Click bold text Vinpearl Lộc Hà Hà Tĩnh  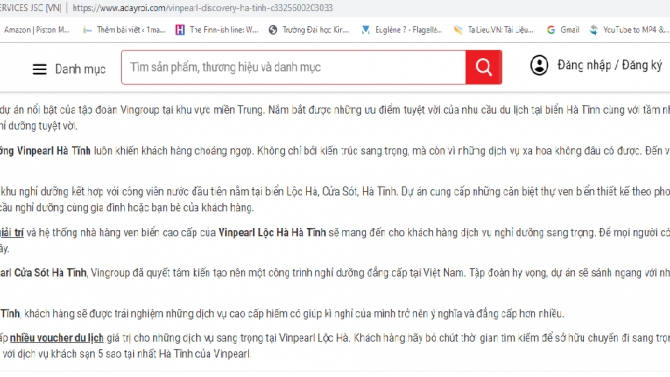(272, 233)
